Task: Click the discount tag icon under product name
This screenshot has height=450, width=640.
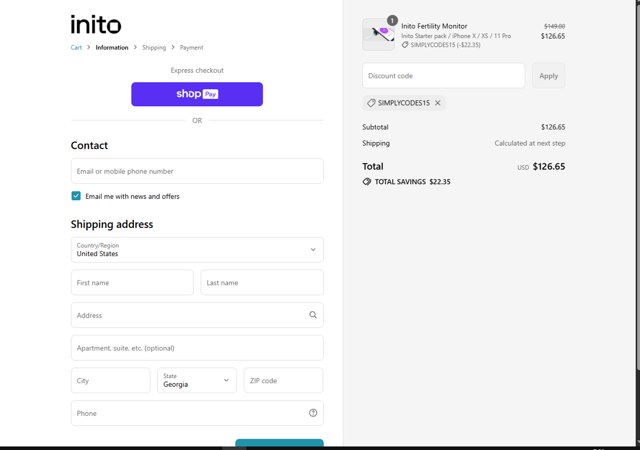Action: tap(405, 45)
